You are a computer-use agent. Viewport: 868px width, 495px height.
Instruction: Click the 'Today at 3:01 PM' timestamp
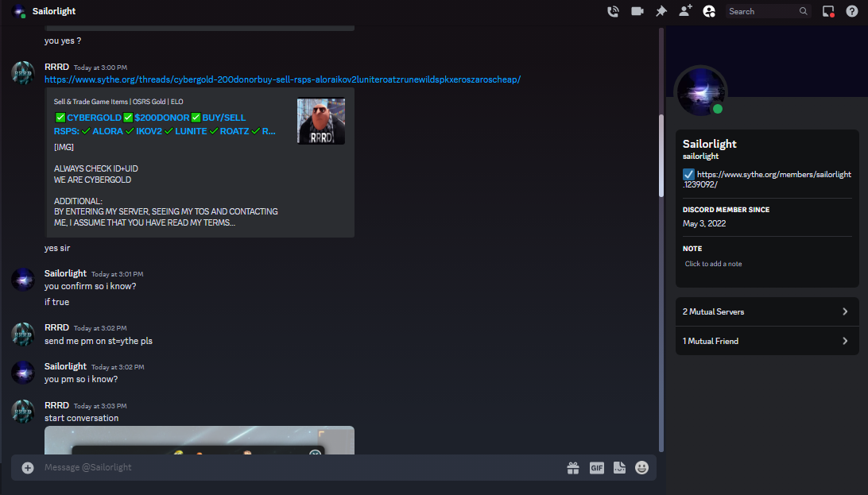point(118,274)
